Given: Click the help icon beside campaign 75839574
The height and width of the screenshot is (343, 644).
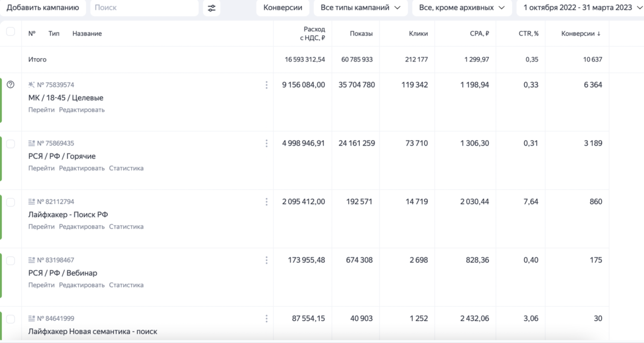Looking at the screenshot, I should click(x=11, y=85).
